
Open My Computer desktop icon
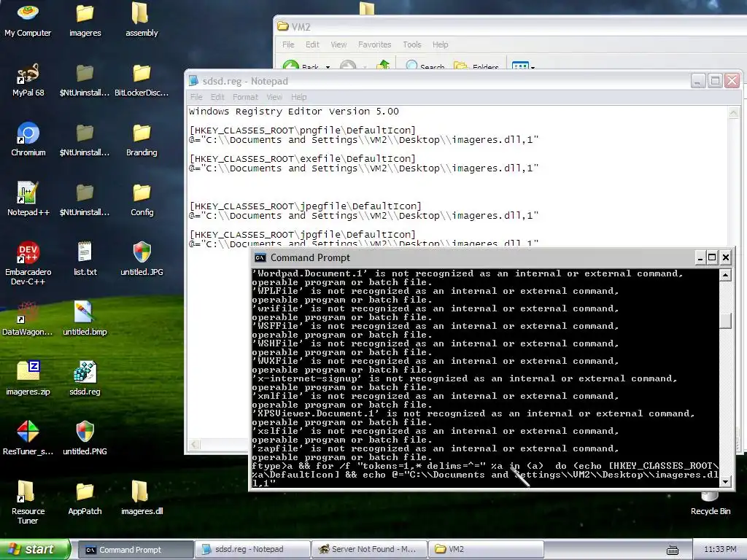pyautogui.click(x=28, y=19)
